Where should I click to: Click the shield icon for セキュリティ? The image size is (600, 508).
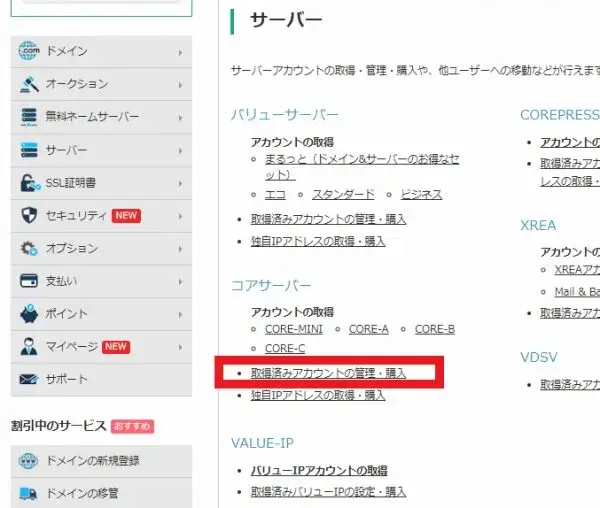tap(29, 215)
